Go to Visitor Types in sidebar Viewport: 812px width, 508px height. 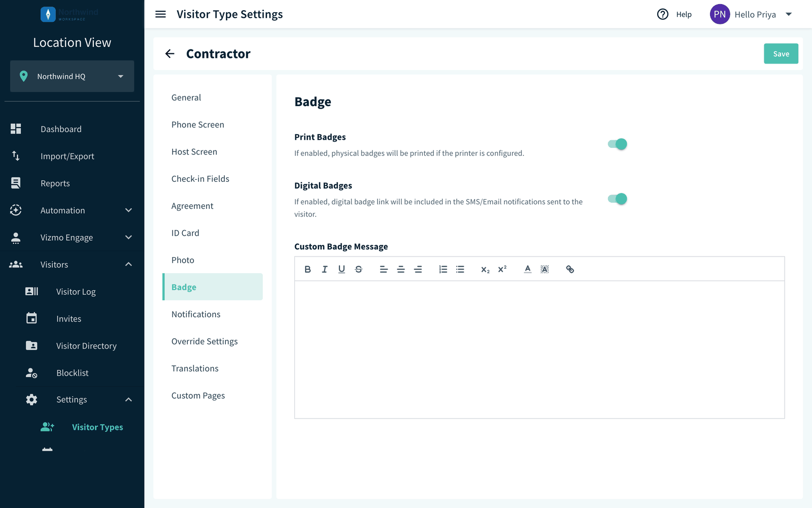97,427
